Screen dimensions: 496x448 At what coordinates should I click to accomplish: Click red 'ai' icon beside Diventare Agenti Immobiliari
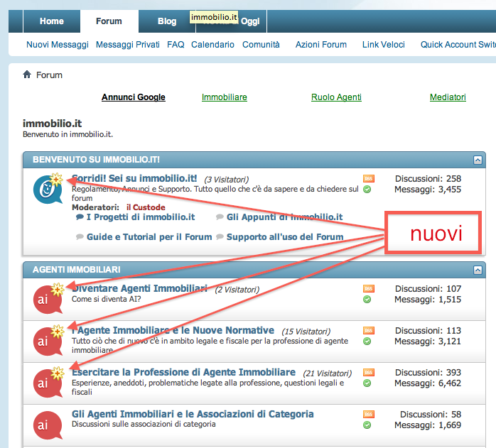point(44,300)
